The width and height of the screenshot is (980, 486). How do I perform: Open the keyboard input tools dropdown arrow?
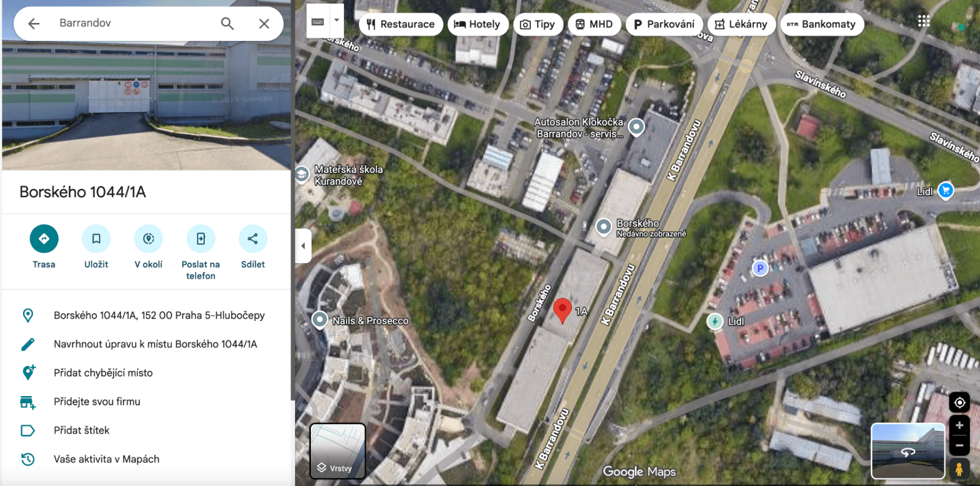[x=337, y=21]
